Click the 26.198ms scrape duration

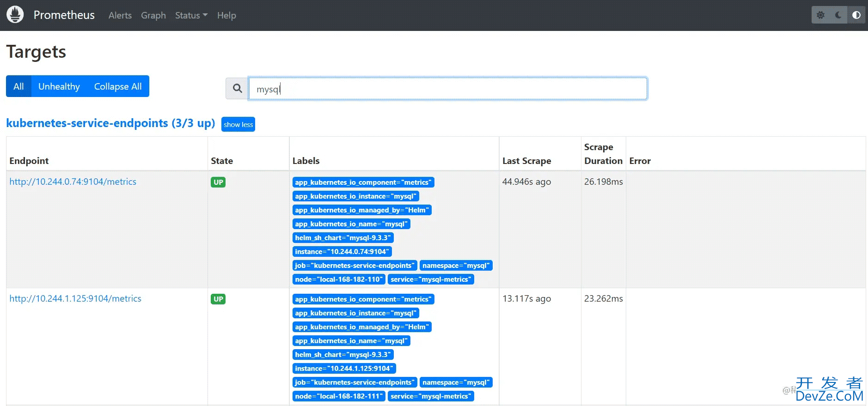(603, 182)
